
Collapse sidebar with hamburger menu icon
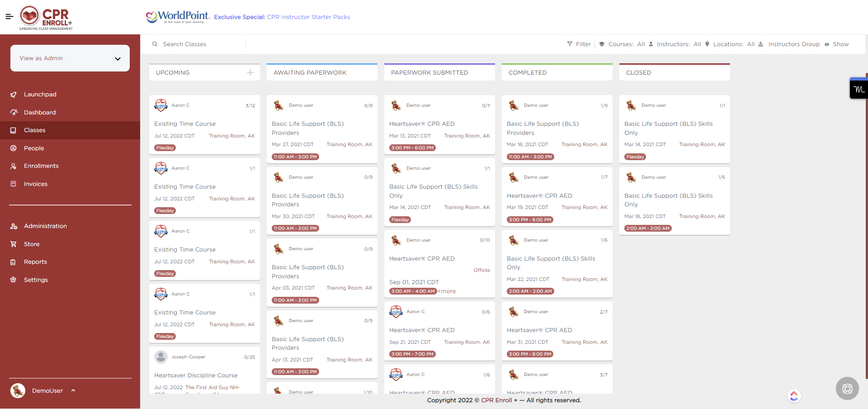coord(9,17)
